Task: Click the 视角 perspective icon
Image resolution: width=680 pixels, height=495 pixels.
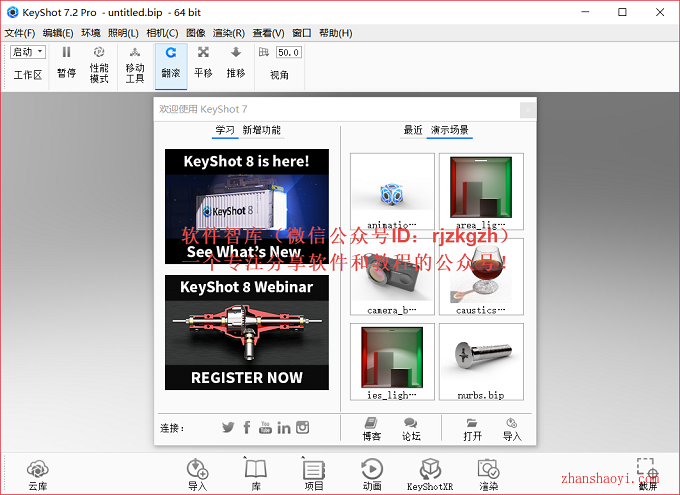Action: click(x=264, y=52)
